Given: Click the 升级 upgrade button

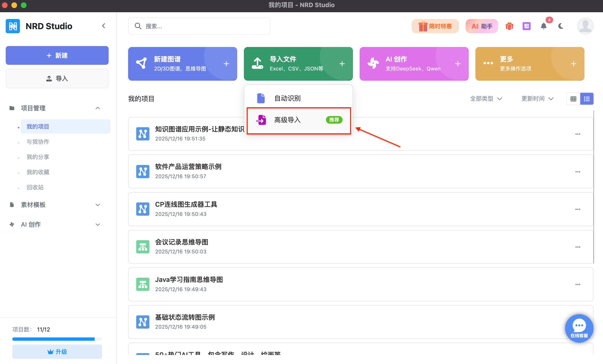Looking at the screenshot, I should coord(57,351).
